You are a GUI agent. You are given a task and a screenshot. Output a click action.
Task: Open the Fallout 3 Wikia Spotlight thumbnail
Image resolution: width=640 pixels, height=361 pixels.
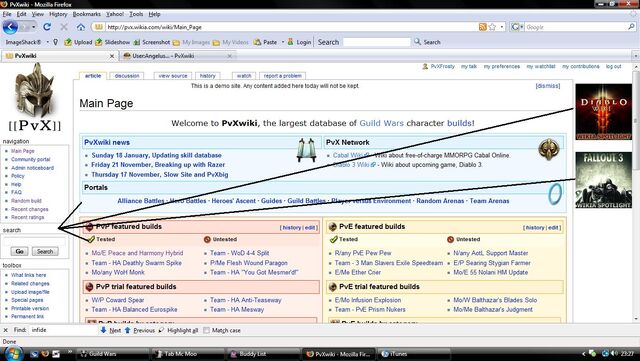coord(603,180)
